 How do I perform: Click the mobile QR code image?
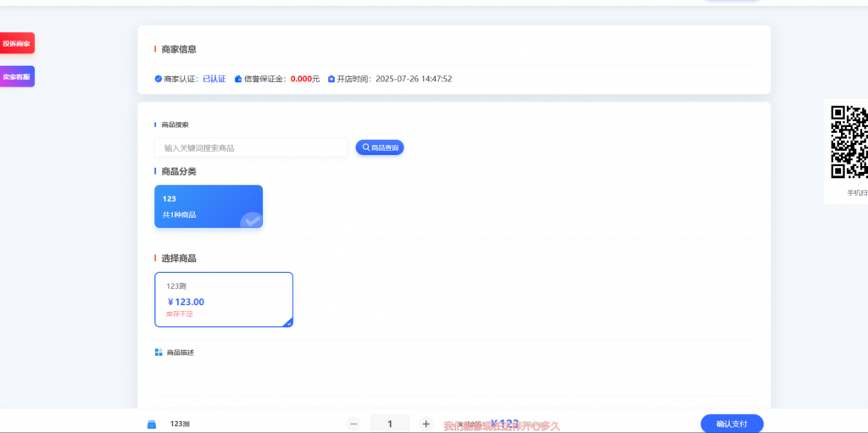[849, 142]
